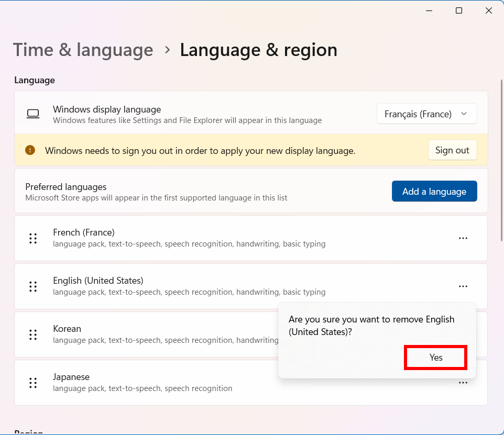Click the breadcrumb chevron separator
Viewport: 504px width, 435px height.
pyautogui.click(x=167, y=50)
